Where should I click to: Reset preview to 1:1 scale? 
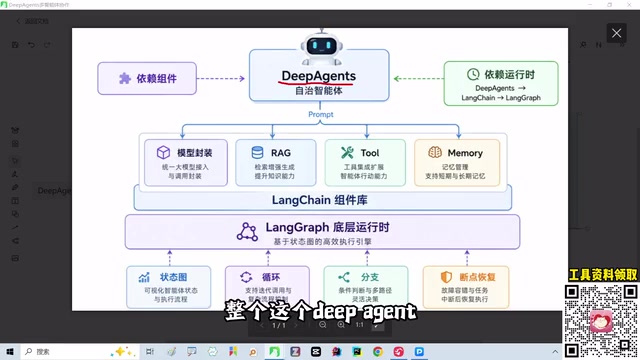pos(359,325)
